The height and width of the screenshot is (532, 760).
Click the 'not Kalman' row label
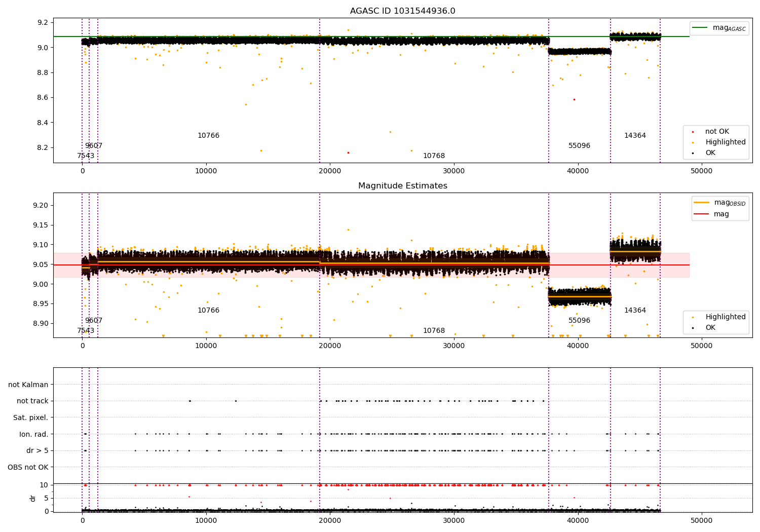click(x=28, y=385)
